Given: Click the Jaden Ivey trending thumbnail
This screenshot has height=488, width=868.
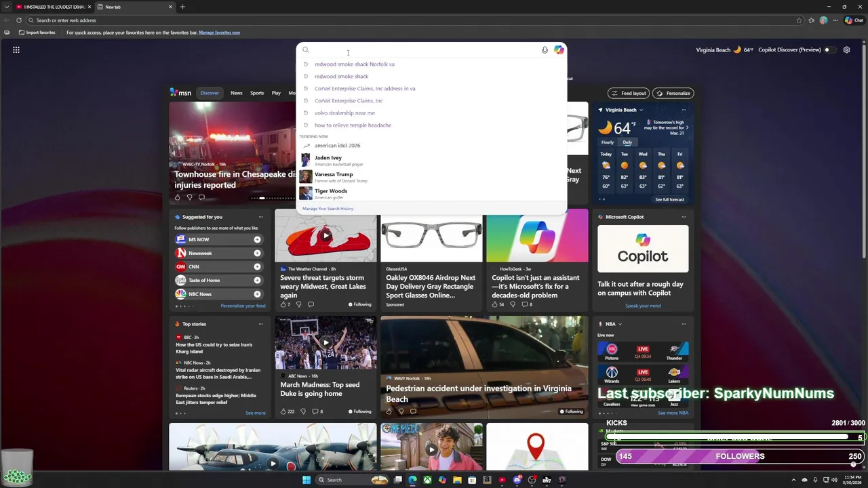Looking at the screenshot, I should pyautogui.click(x=306, y=161).
